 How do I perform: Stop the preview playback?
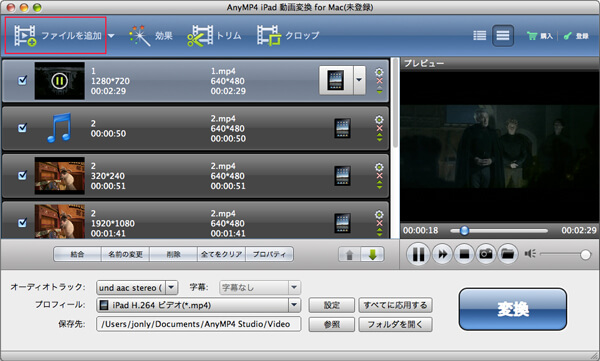(464, 254)
